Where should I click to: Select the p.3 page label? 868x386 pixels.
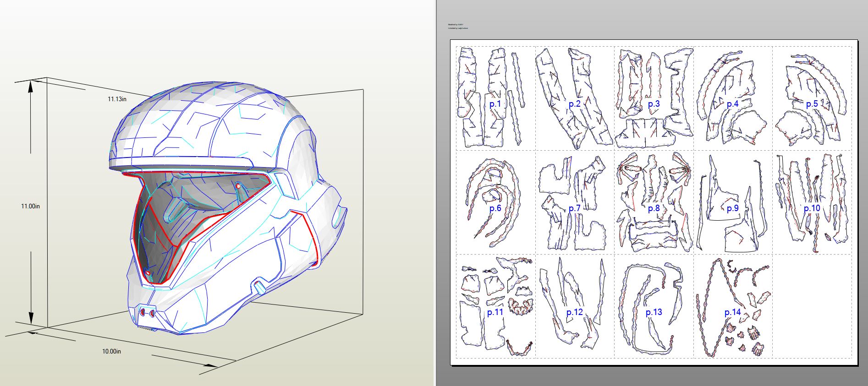point(654,104)
